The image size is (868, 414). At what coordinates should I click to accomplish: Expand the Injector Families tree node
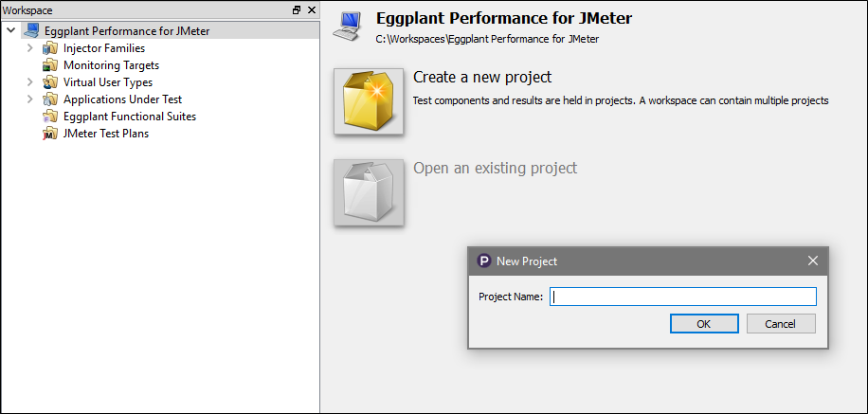click(x=30, y=48)
